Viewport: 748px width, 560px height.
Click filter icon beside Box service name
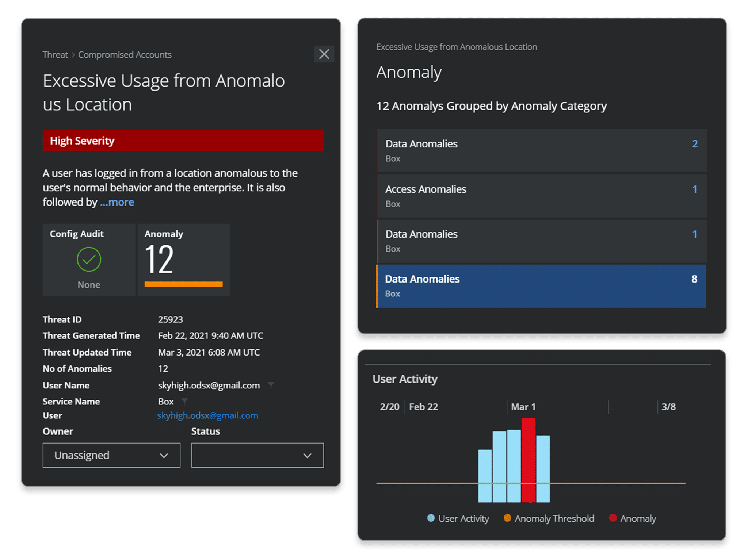pos(184,401)
